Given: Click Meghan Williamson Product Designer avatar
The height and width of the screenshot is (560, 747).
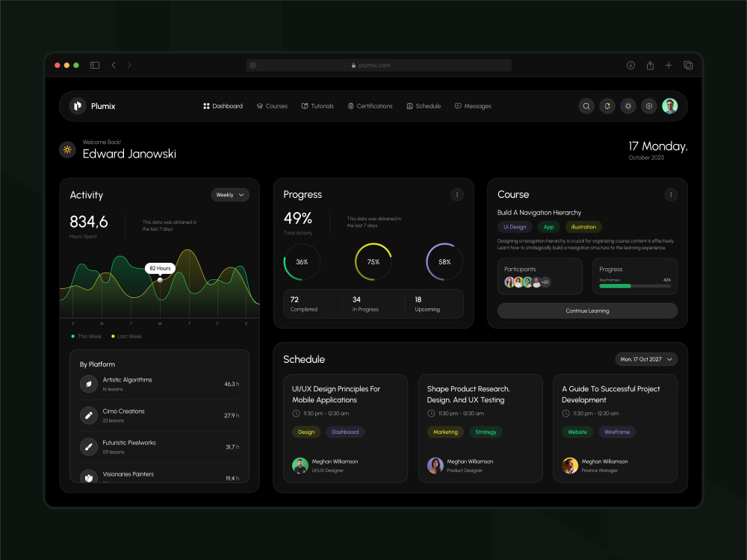Looking at the screenshot, I should point(435,465).
